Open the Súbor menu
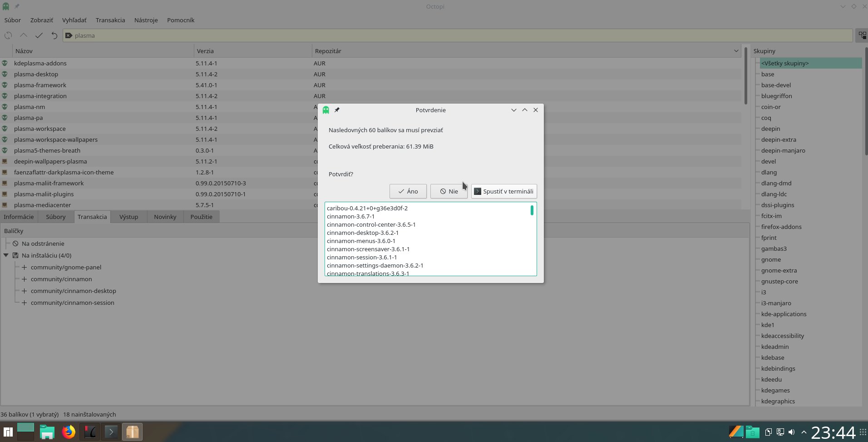 tap(13, 20)
